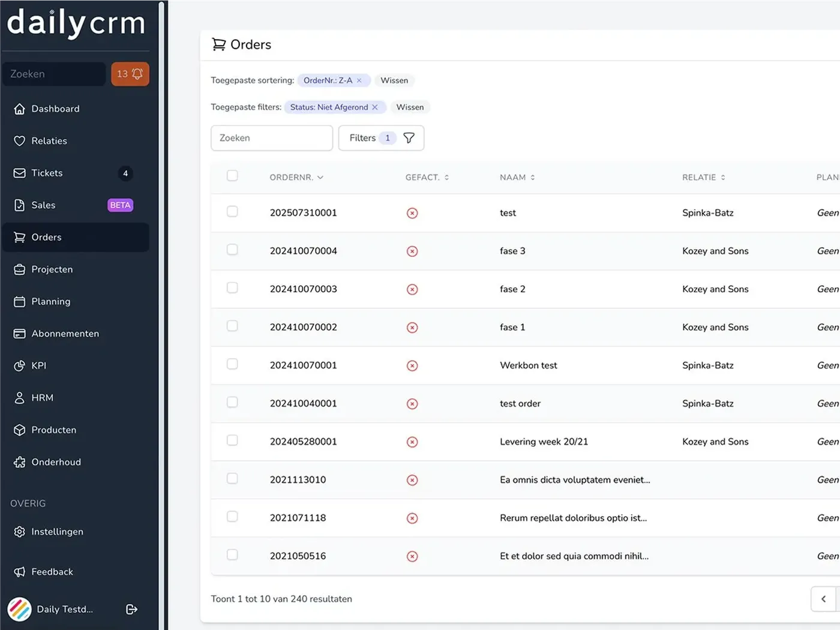Check the box for order 202405280001

[x=232, y=440]
